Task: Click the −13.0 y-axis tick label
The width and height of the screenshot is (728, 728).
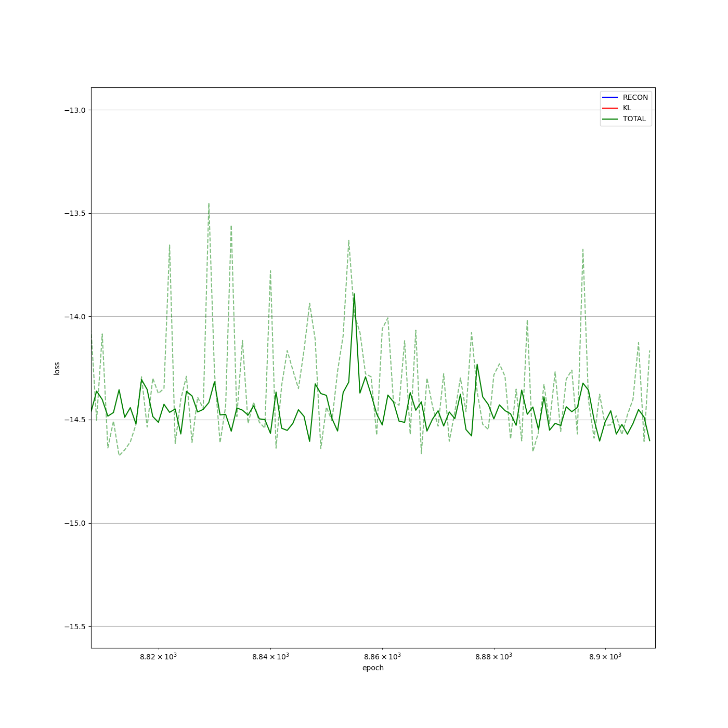Action: 74,110
